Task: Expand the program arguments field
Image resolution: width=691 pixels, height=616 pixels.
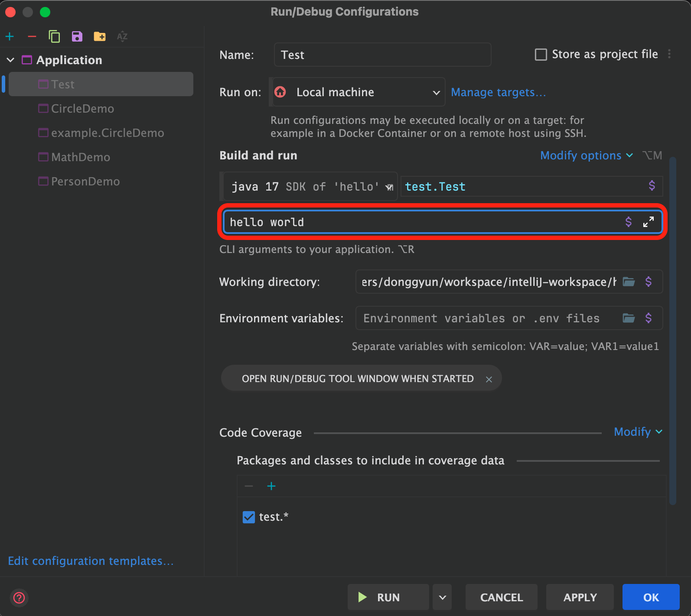Action: pos(649,222)
